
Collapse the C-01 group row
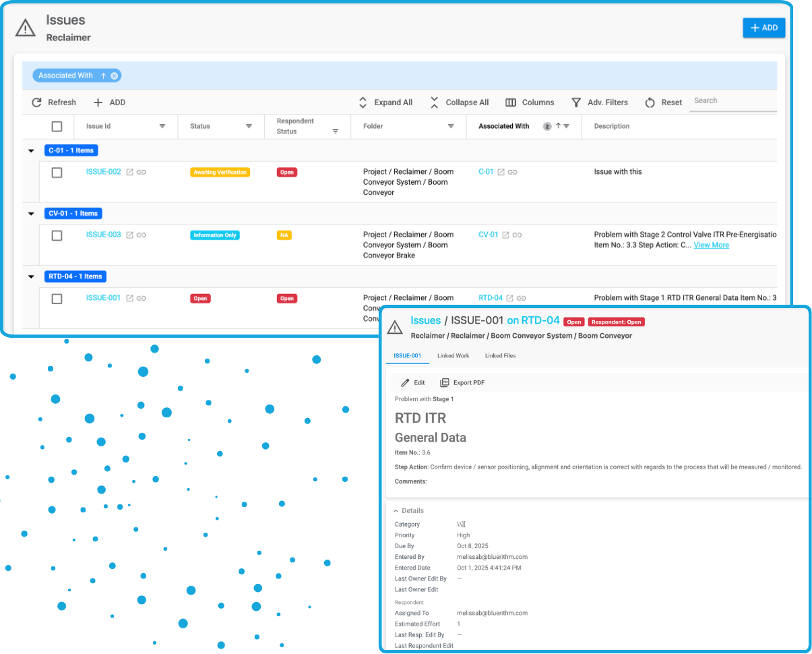click(x=31, y=150)
